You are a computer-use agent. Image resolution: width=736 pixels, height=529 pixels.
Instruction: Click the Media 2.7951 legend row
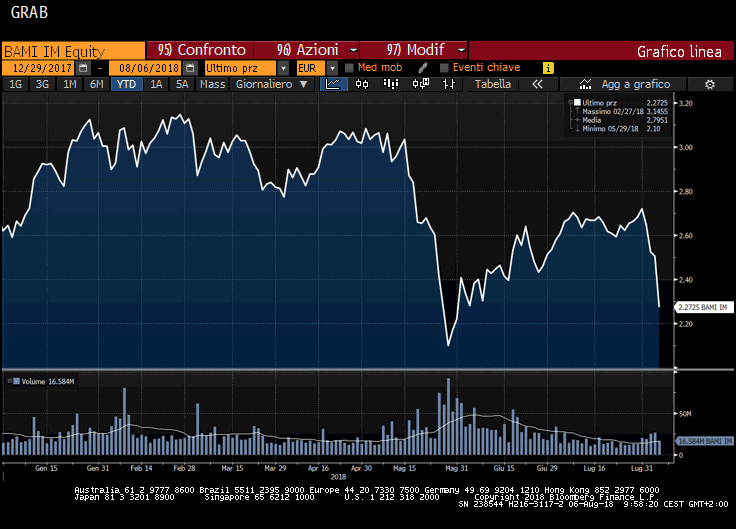pyautogui.click(x=625, y=120)
